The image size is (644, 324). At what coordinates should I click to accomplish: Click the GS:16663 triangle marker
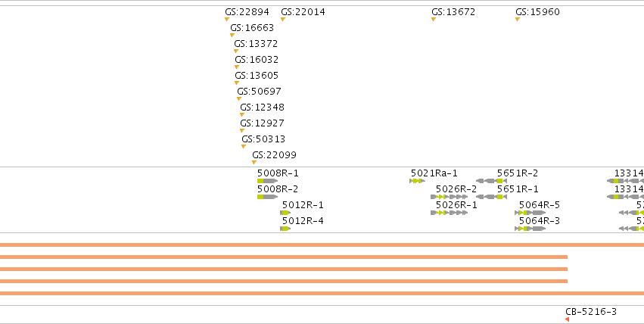tap(232, 36)
